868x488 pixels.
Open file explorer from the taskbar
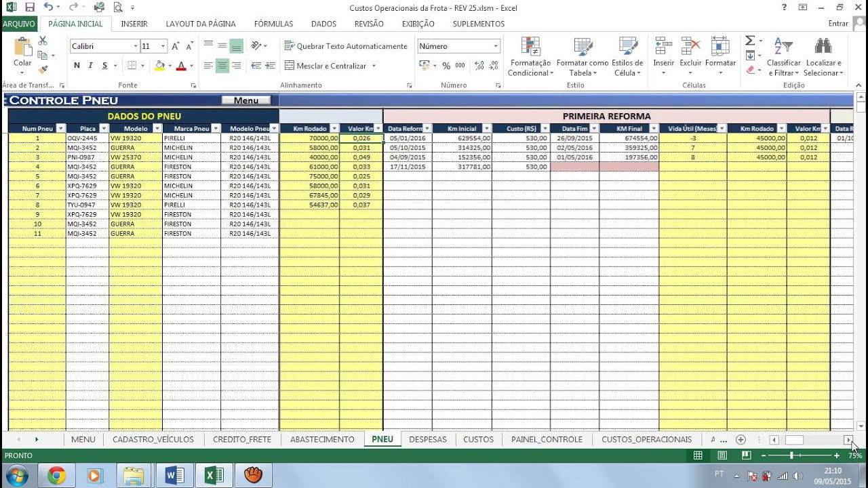134,476
